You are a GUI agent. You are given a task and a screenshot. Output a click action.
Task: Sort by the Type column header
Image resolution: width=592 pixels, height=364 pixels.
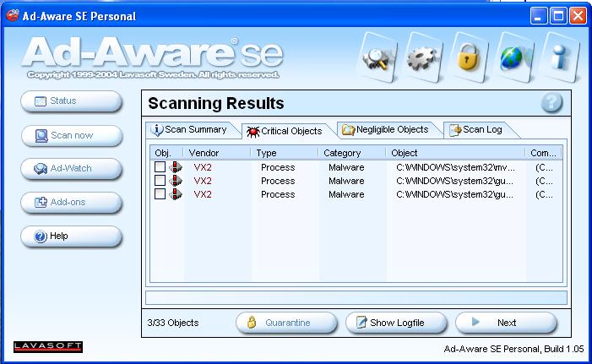[x=285, y=153]
